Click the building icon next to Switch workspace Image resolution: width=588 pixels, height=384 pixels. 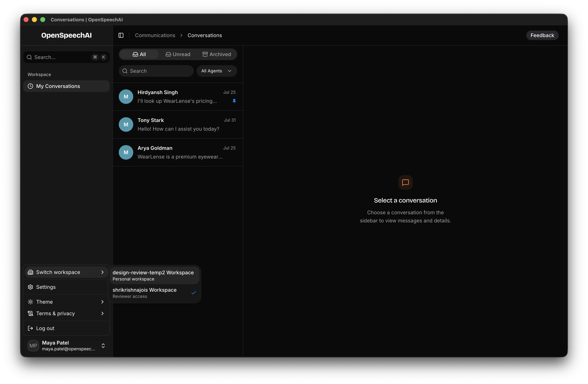coord(30,272)
